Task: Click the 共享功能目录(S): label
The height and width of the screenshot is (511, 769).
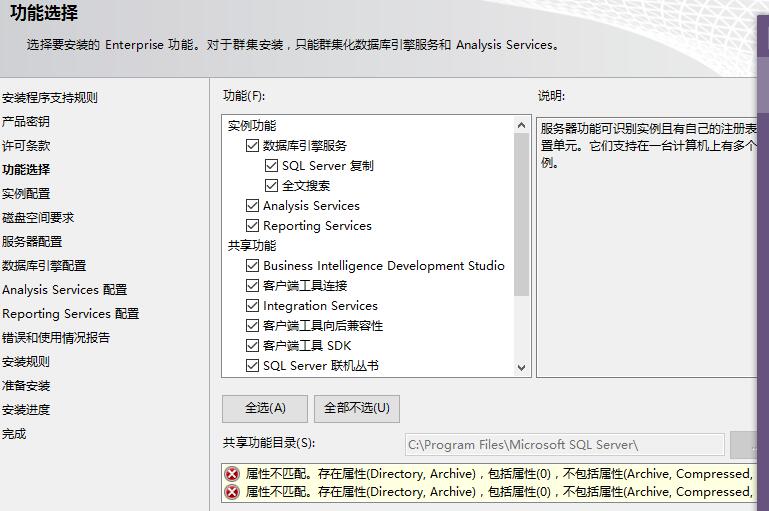Action: (269, 443)
